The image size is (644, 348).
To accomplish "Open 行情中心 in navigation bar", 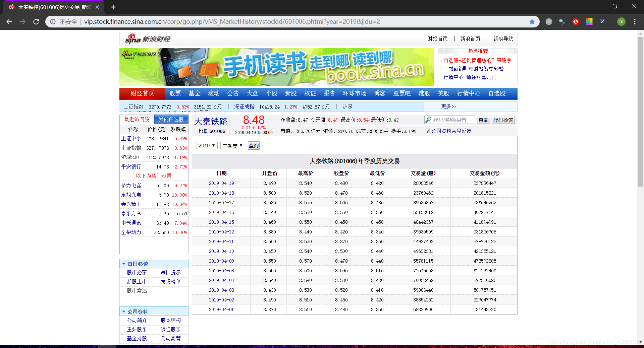I will click(x=469, y=93).
